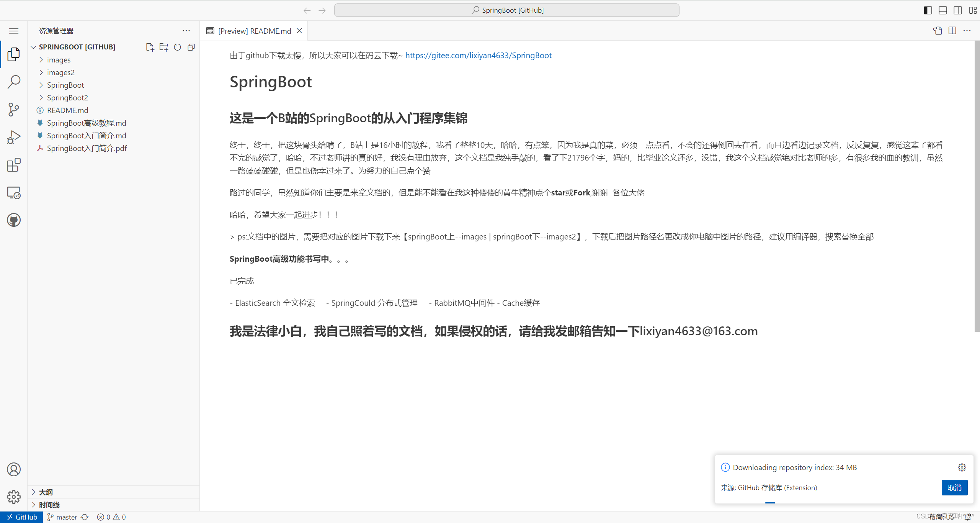This screenshot has width=980, height=523.
Task: Toggle the secondary side bar
Action: [x=958, y=10]
